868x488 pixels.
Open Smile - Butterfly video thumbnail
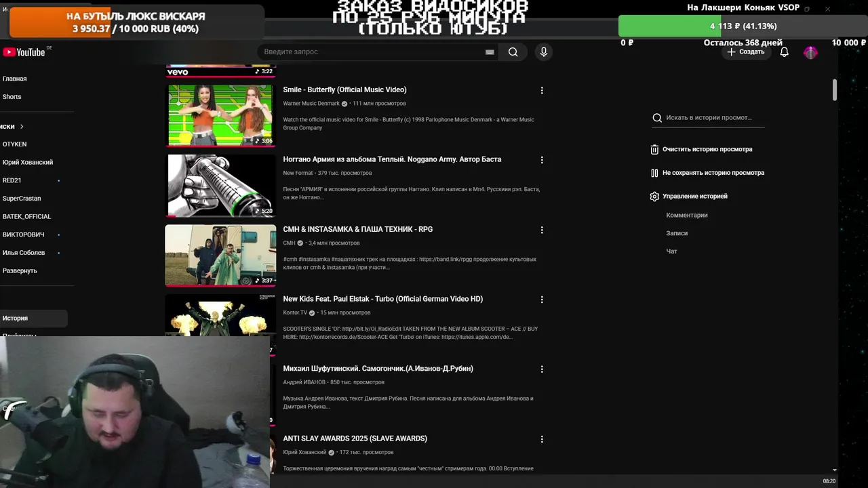click(220, 115)
